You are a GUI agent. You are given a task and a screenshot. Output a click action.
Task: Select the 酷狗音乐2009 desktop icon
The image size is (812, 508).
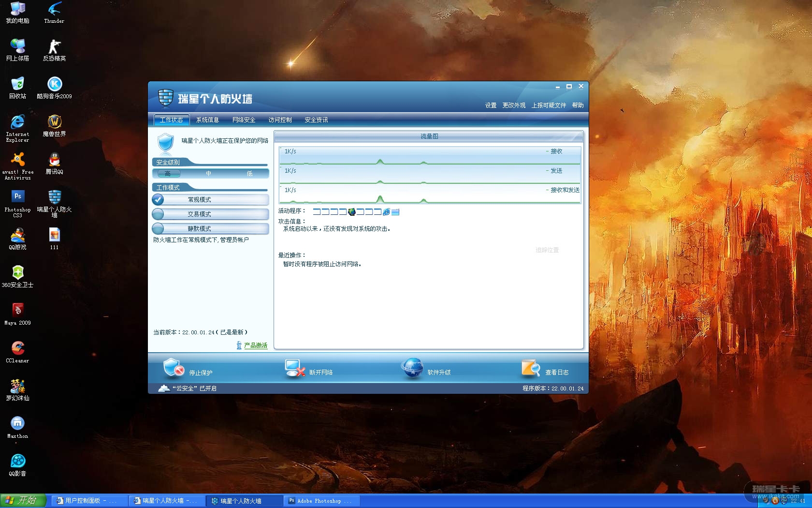[x=54, y=88]
